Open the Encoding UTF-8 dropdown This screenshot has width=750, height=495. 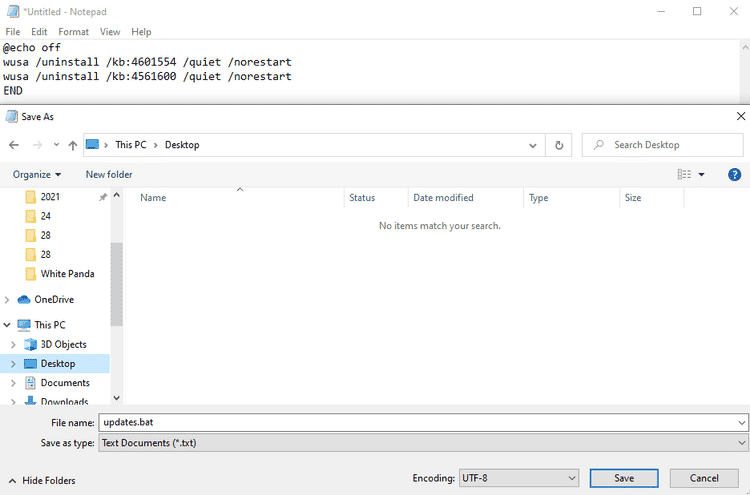[518, 478]
